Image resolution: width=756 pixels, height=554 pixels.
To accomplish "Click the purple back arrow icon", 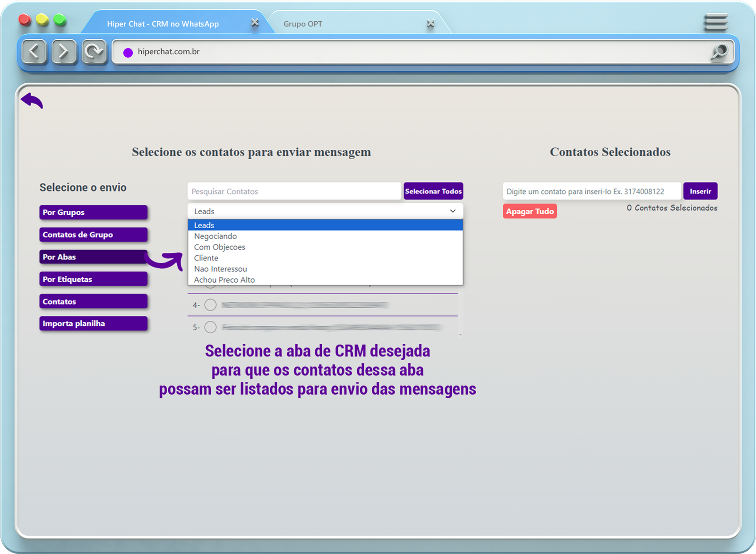I will pyautogui.click(x=32, y=100).
